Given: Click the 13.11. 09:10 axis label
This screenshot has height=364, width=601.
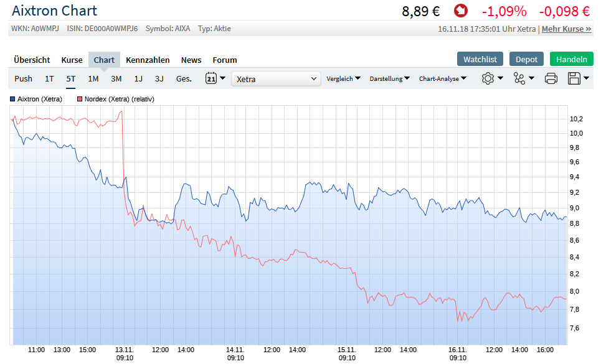Looking at the screenshot, I should pyautogui.click(x=125, y=353).
